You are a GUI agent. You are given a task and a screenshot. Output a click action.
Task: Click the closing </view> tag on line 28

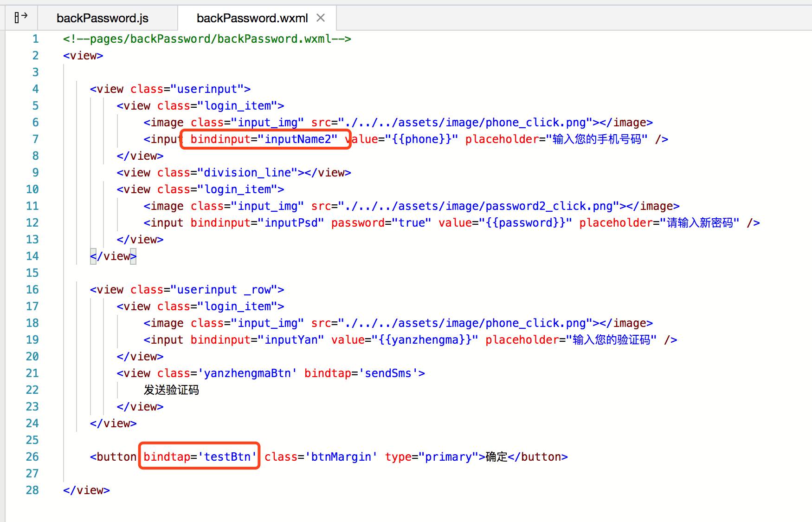86,490
